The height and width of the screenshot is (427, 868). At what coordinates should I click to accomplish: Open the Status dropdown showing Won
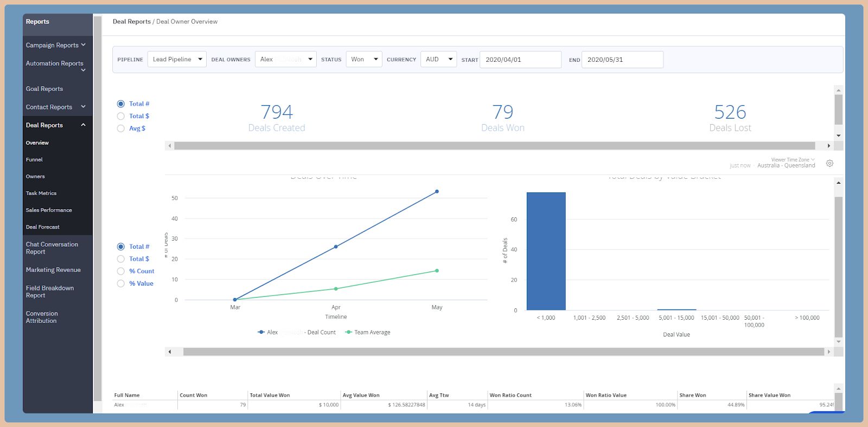click(364, 59)
